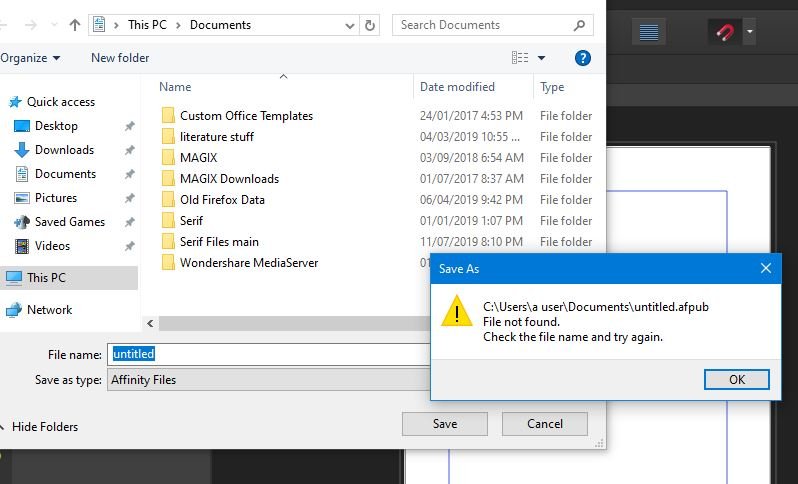798x484 pixels.
Task: Click the horizontal scrollbar left arrow
Action: [x=150, y=323]
